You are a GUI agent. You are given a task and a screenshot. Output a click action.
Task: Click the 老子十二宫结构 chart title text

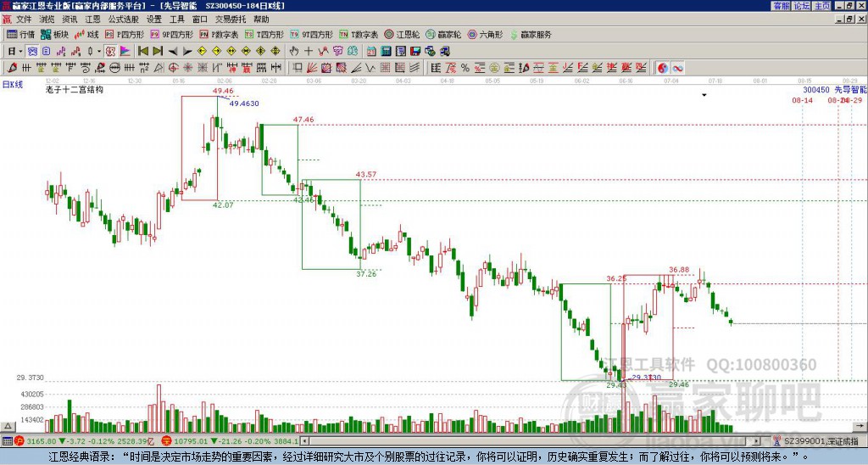(75, 89)
